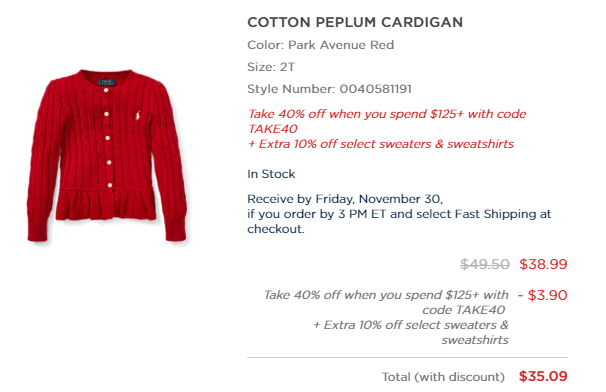Click the red cardigan product thumbnail
This screenshot has height=392, width=606.
tap(107, 156)
